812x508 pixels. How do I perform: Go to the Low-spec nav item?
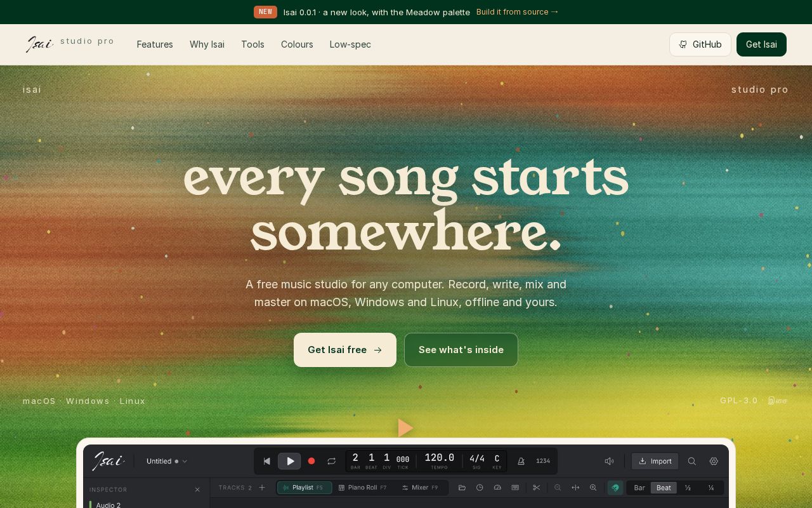(350, 44)
